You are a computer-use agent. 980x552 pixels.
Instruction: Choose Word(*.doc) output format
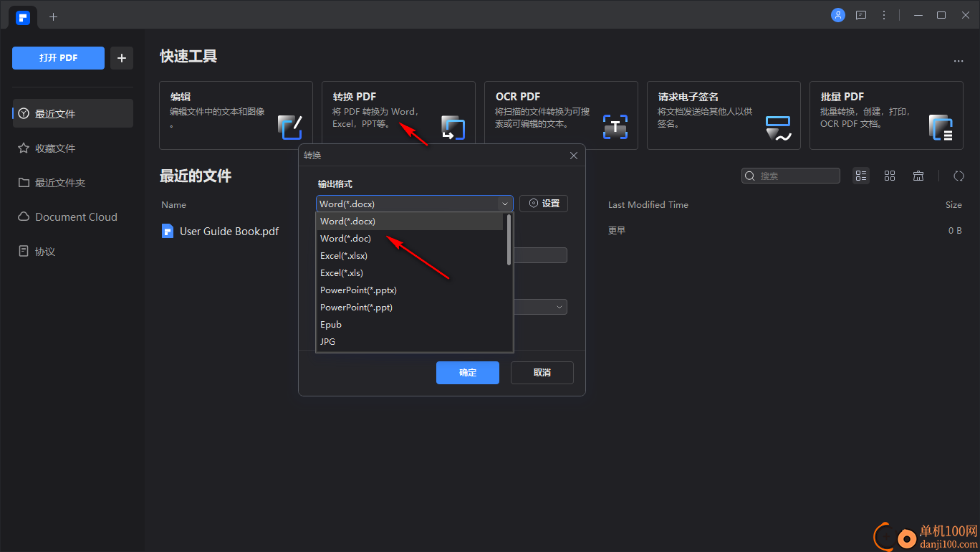pyautogui.click(x=410, y=239)
